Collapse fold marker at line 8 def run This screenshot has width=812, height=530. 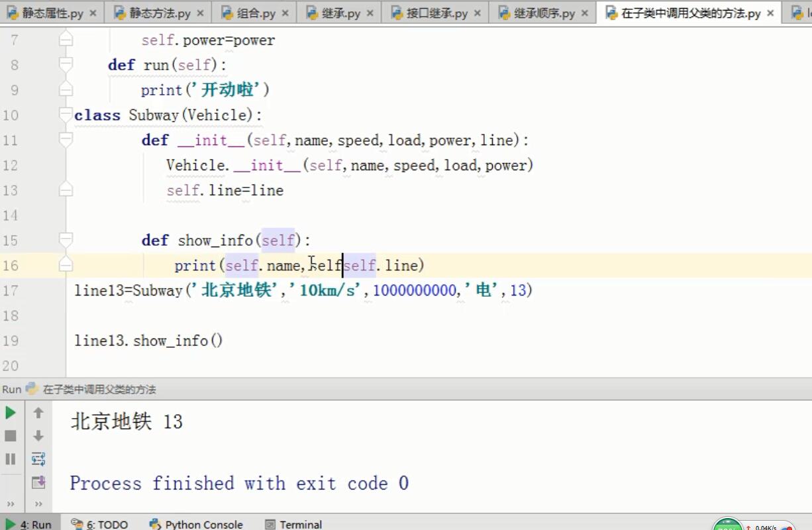(65, 65)
